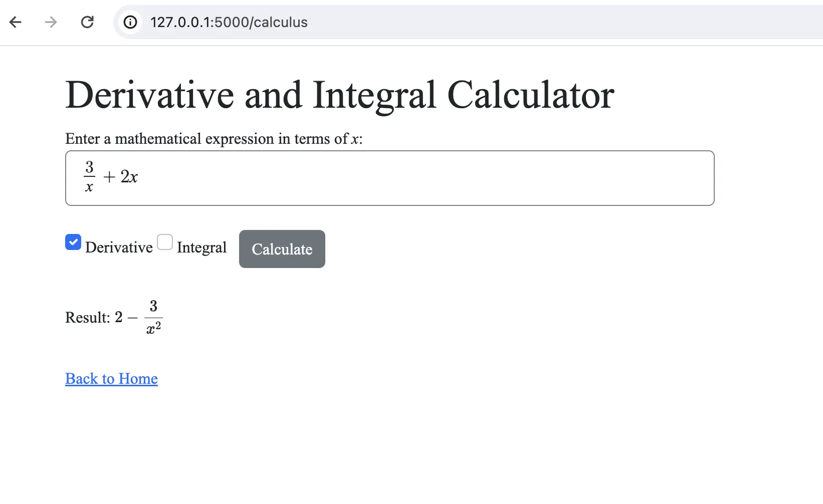823x504 pixels.
Task: Click the minus sign in the result
Action: (x=132, y=318)
